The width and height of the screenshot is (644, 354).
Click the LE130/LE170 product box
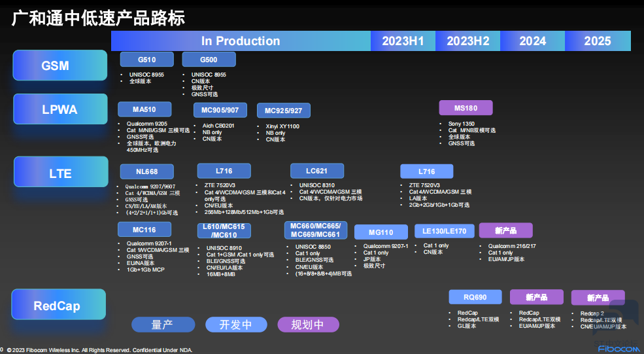coord(445,231)
